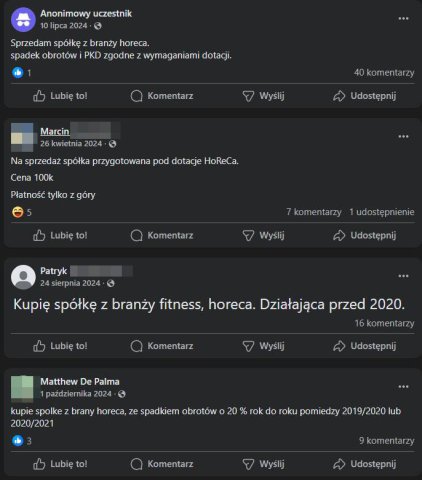Comment on Marcin's HoReCa post

coord(162,235)
